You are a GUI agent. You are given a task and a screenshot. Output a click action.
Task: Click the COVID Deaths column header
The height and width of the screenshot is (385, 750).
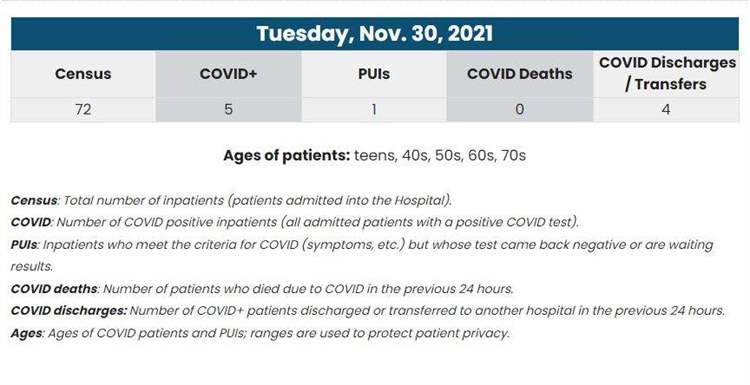click(x=519, y=74)
